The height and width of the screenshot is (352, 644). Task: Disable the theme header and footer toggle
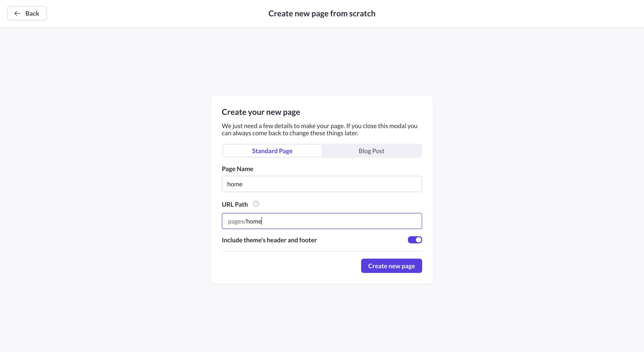click(x=415, y=240)
